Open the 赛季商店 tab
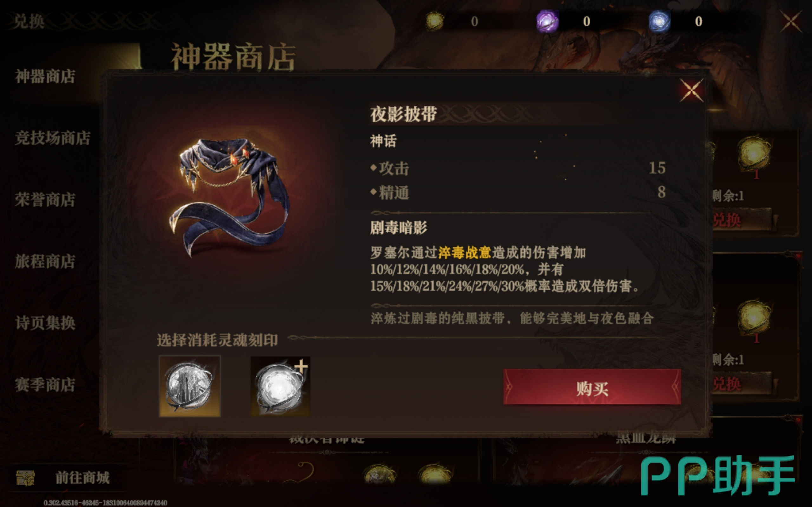The height and width of the screenshot is (507, 812). (45, 385)
